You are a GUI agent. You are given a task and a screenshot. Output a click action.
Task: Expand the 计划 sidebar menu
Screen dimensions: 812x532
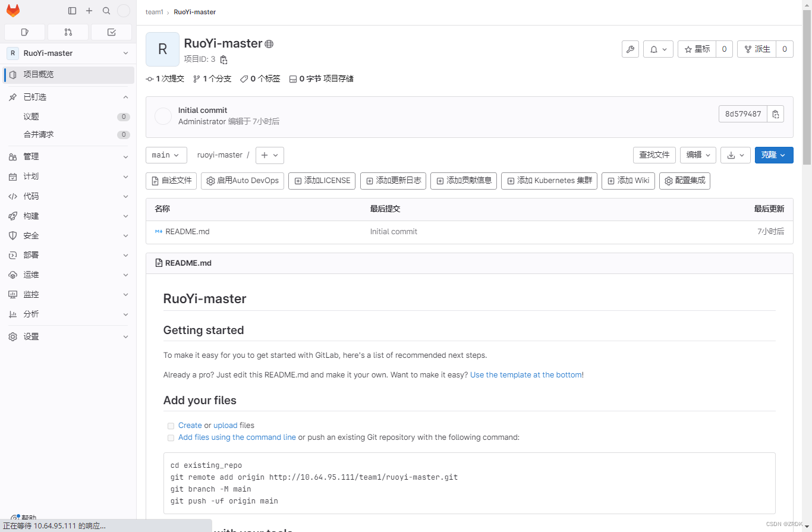(x=68, y=177)
